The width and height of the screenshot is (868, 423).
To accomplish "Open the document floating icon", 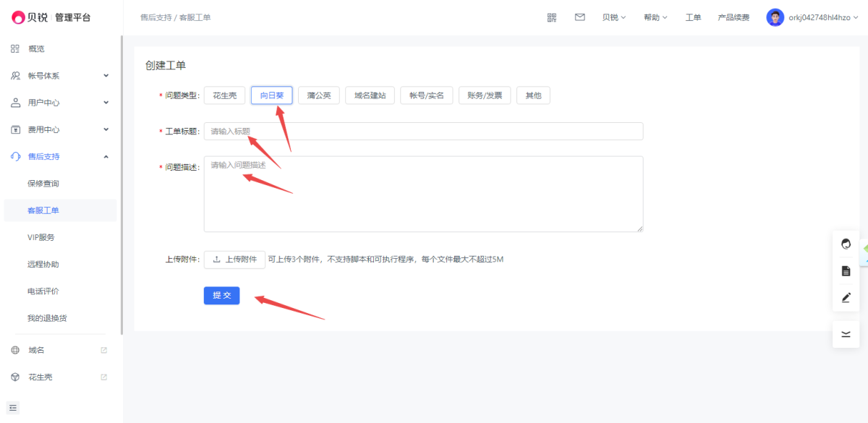I will coord(846,270).
